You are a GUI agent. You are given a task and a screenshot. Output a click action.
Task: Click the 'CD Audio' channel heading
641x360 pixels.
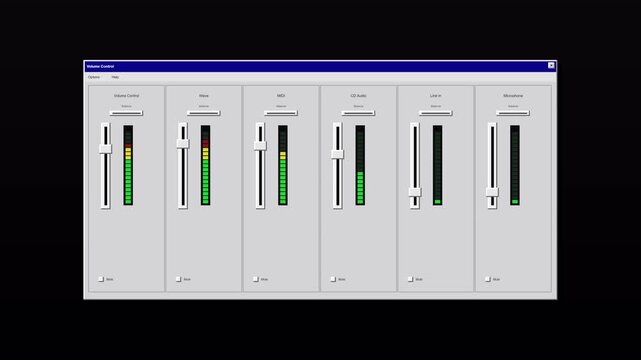click(358, 96)
